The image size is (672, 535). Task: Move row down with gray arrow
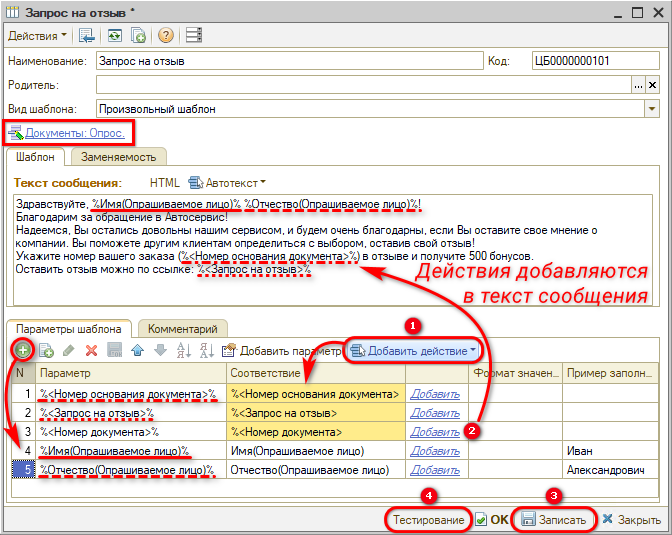tap(160, 350)
